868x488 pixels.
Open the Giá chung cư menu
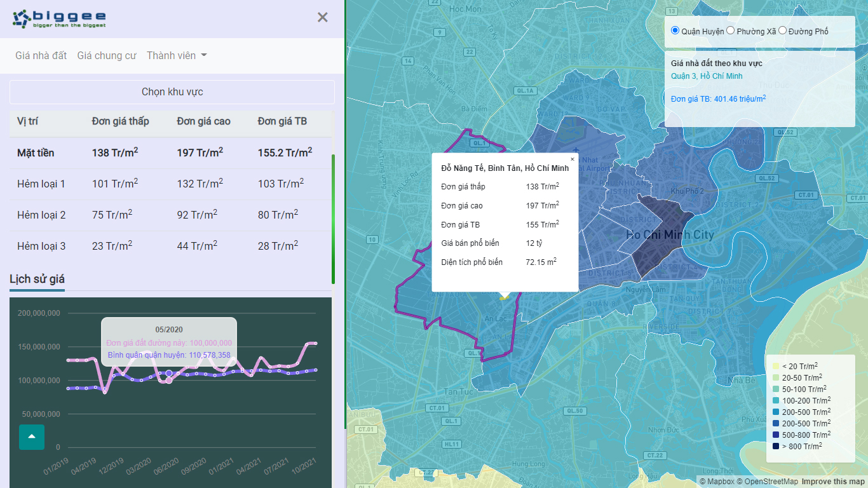click(107, 55)
